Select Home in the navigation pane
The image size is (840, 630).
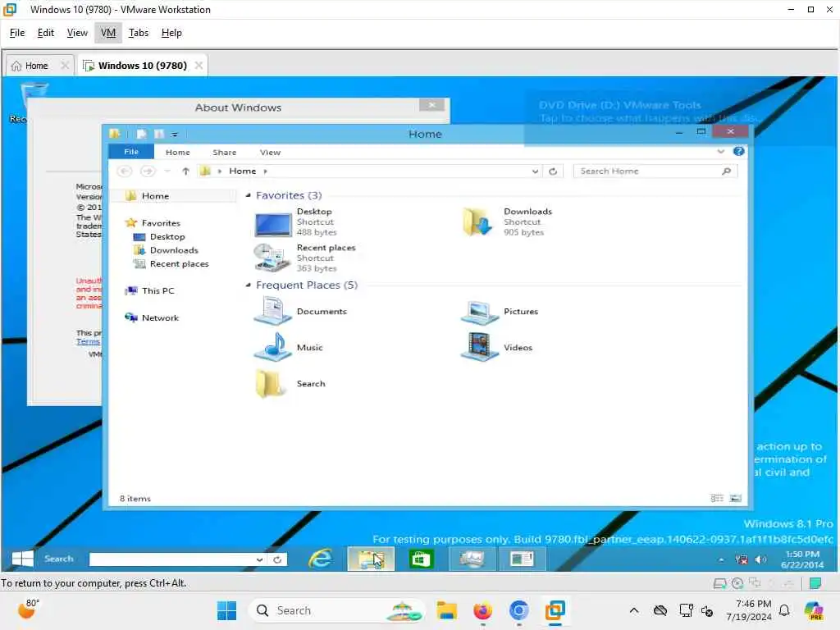(155, 196)
